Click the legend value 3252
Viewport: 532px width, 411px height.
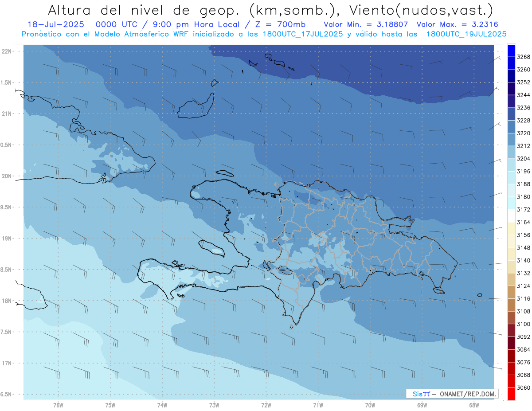(524, 82)
